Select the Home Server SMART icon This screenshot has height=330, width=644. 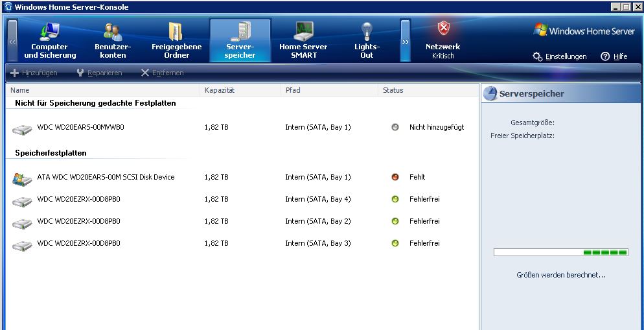coord(303,31)
